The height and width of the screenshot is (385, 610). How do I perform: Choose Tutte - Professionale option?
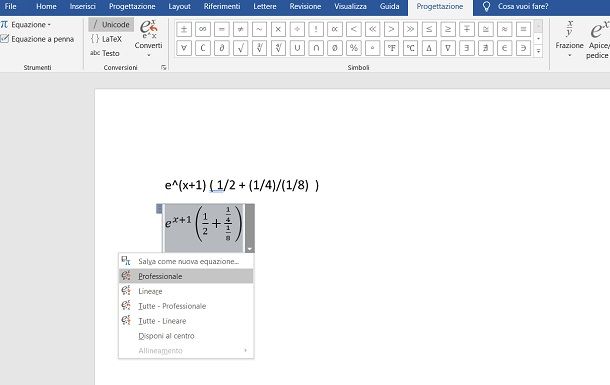coord(186,306)
